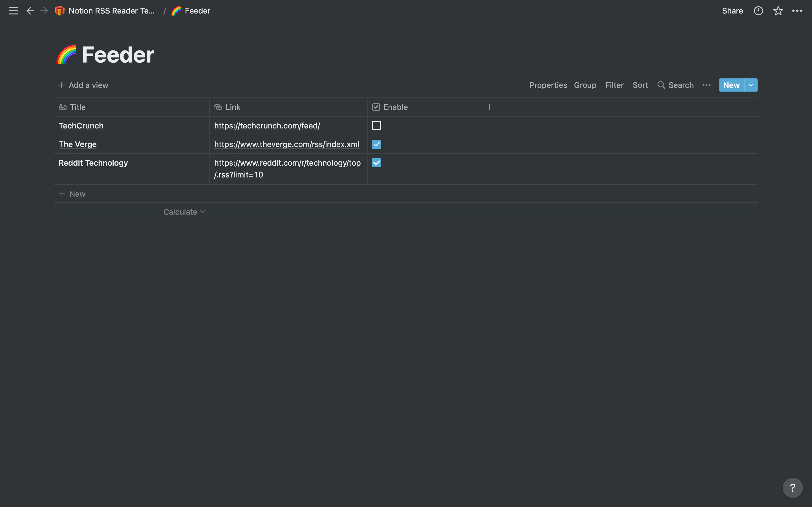The height and width of the screenshot is (507, 812).
Task: Uncheck the Reddit Technology Enable box
Action: tap(376, 163)
